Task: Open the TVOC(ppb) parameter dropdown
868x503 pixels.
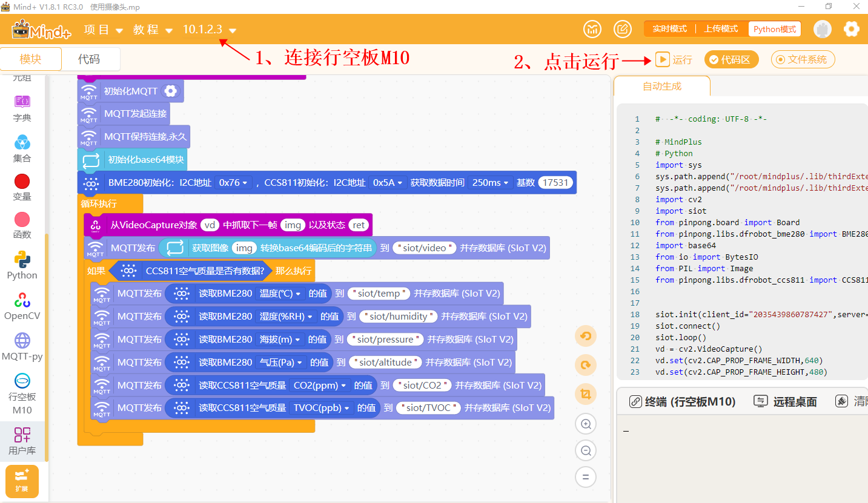Action: (x=322, y=408)
